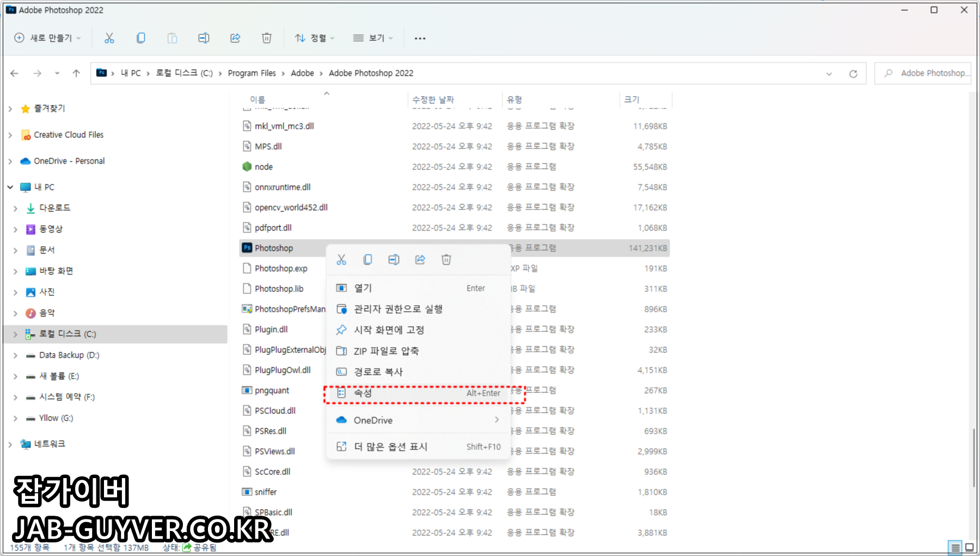Switch to large thumbnails view icon in the status bar

pos(970,547)
